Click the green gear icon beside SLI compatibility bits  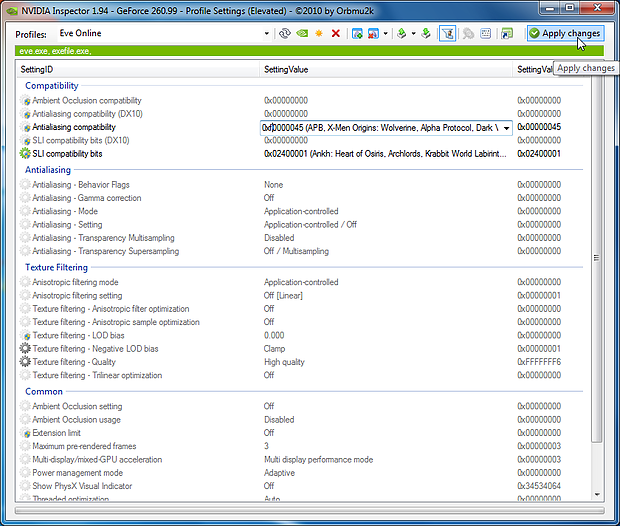point(25,153)
